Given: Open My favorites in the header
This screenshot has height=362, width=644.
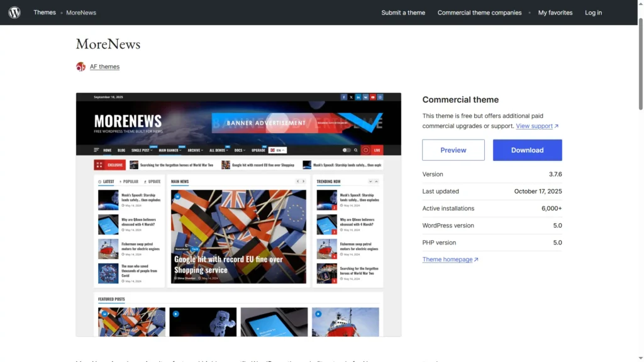Looking at the screenshot, I should [555, 13].
